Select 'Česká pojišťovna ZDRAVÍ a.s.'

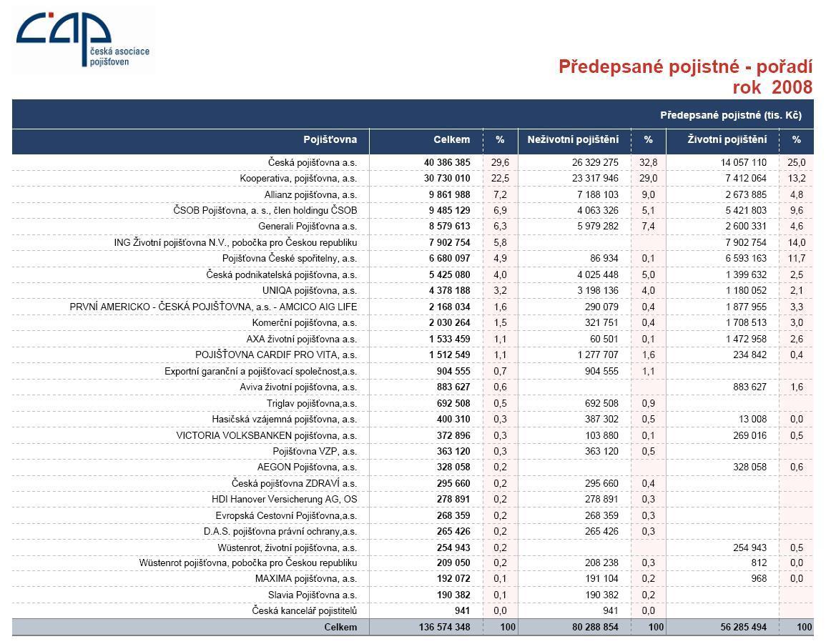[294, 483]
